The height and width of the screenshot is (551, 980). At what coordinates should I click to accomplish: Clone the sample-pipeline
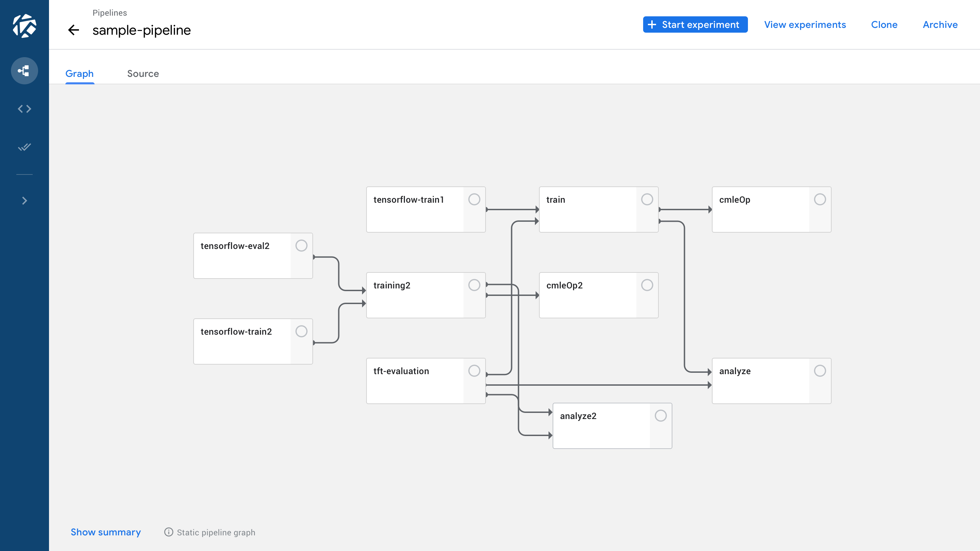(x=884, y=24)
